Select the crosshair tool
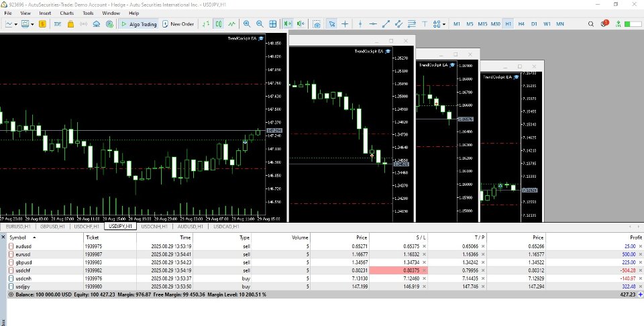This screenshot has height=326, width=644. coord(345,24)
